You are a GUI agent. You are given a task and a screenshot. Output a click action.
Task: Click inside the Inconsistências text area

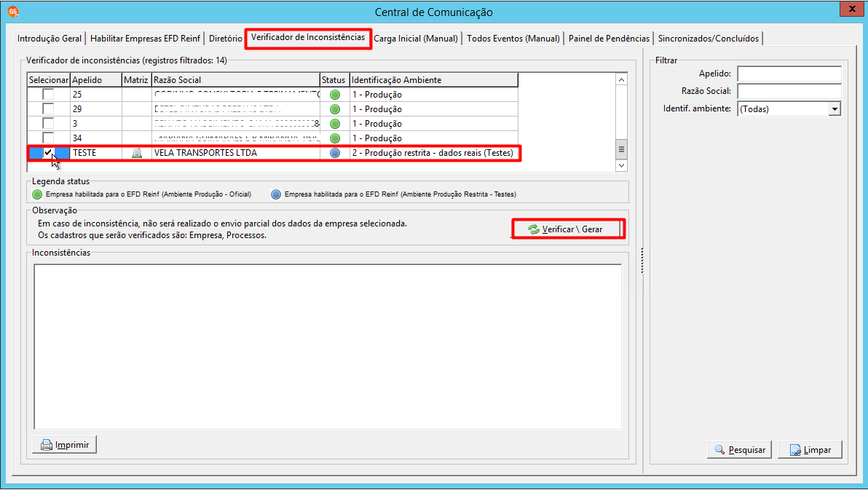pos(328,347)
